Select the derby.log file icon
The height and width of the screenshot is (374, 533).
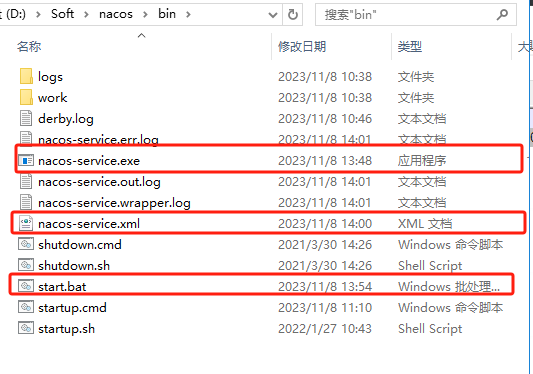(26, 118)
